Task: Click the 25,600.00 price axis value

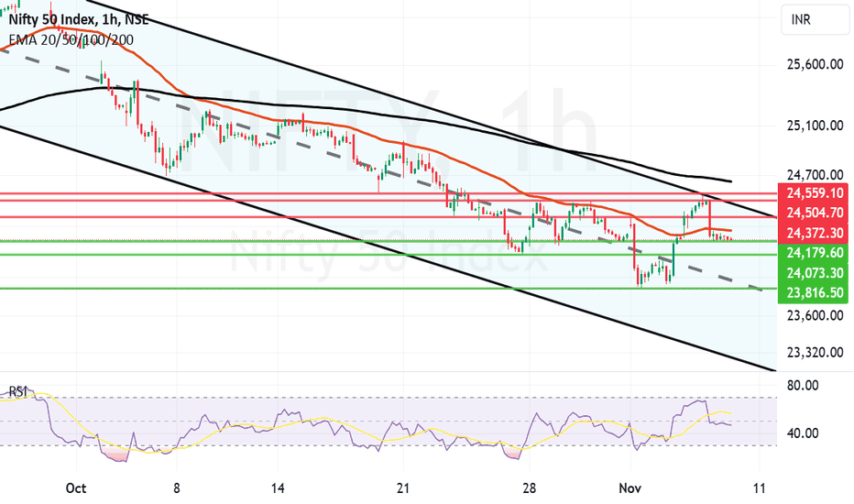Action: [815, 65]
